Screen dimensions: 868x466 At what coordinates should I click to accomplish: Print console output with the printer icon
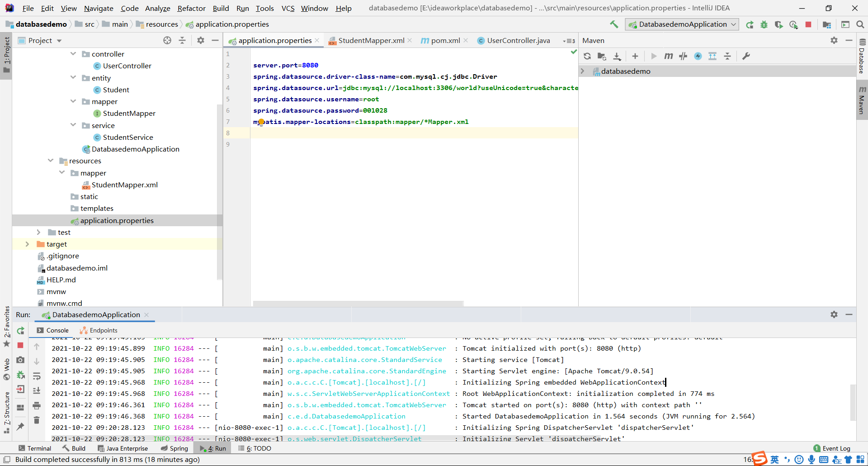tap(37, 406)
